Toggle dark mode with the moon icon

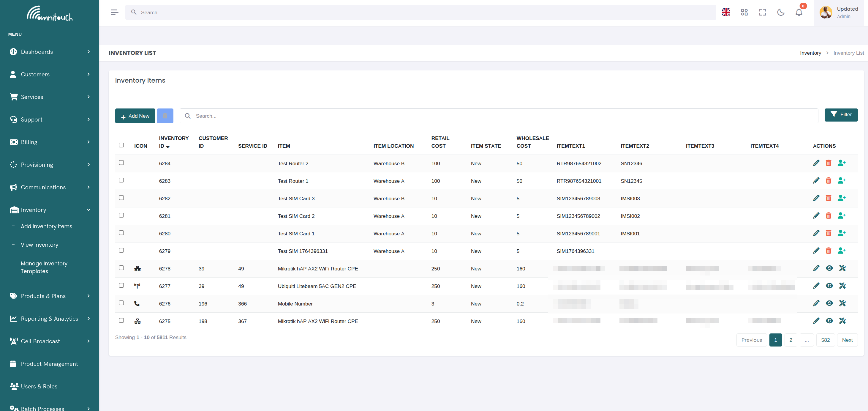tap(781, 12)
